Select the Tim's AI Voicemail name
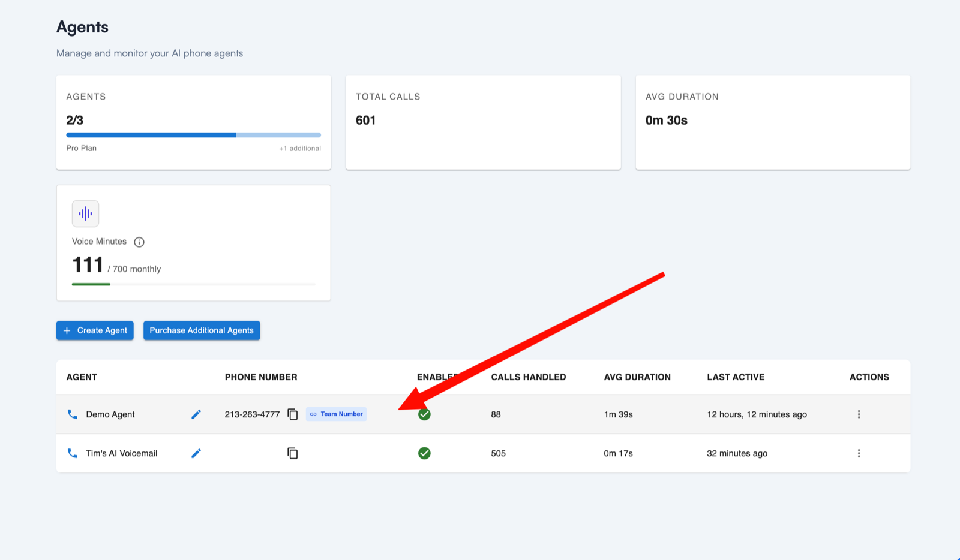Screen dimensions: 960x560 coord(122,453)
